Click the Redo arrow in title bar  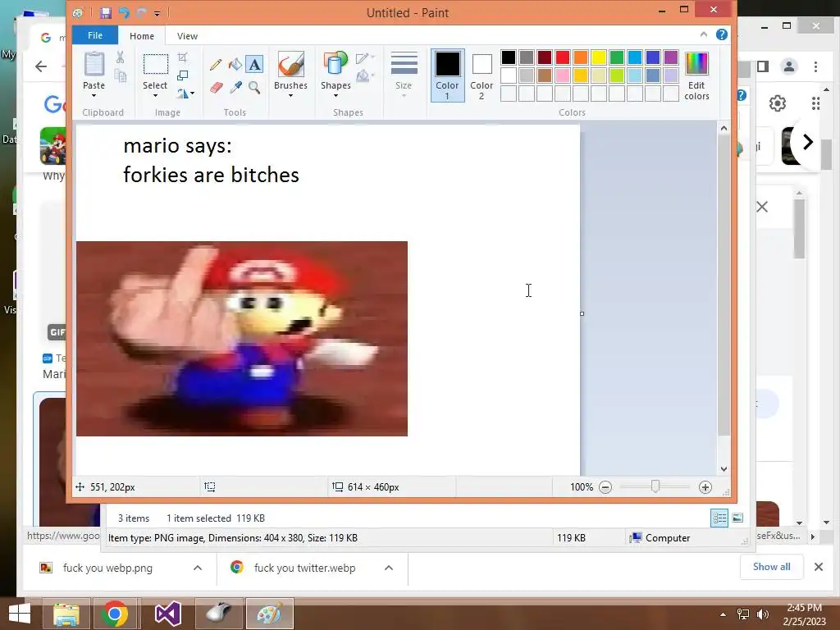pyautogui.click(x=141, y=12)
